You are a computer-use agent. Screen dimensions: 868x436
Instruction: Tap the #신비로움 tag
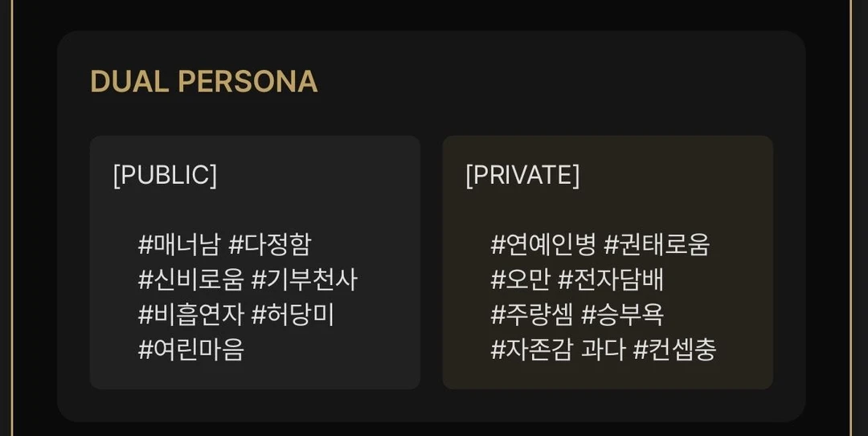point(190,279)
